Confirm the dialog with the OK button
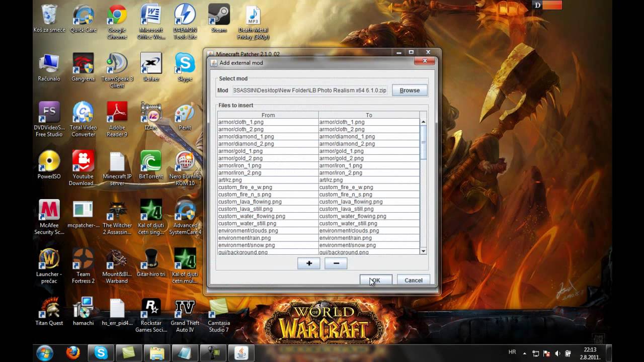 click(376, 280)
